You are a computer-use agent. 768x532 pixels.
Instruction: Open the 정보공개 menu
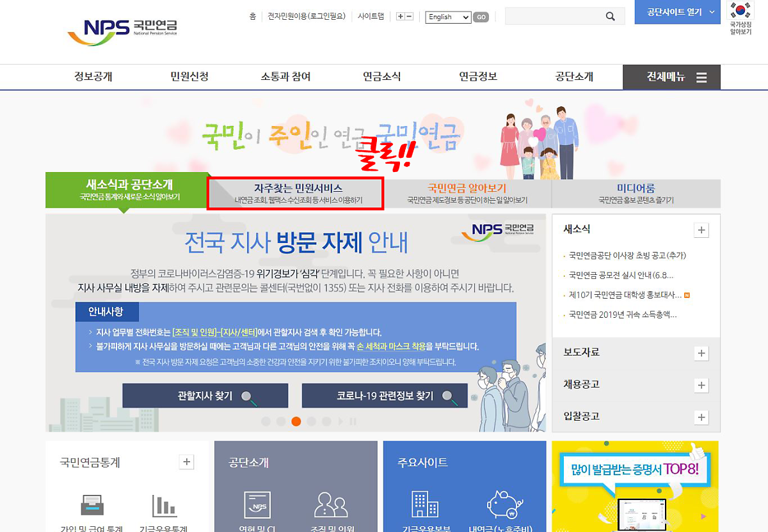pos(93,77)
